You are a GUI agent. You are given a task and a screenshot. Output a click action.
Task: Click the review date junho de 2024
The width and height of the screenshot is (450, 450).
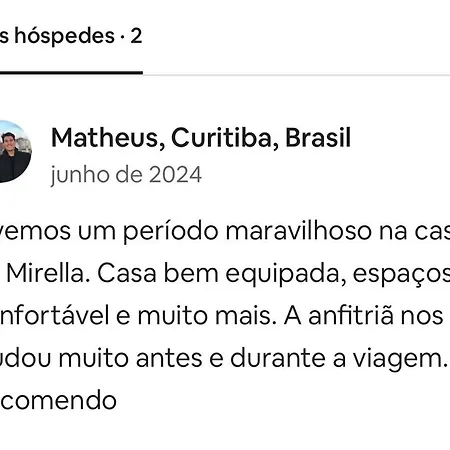[126, 175]
